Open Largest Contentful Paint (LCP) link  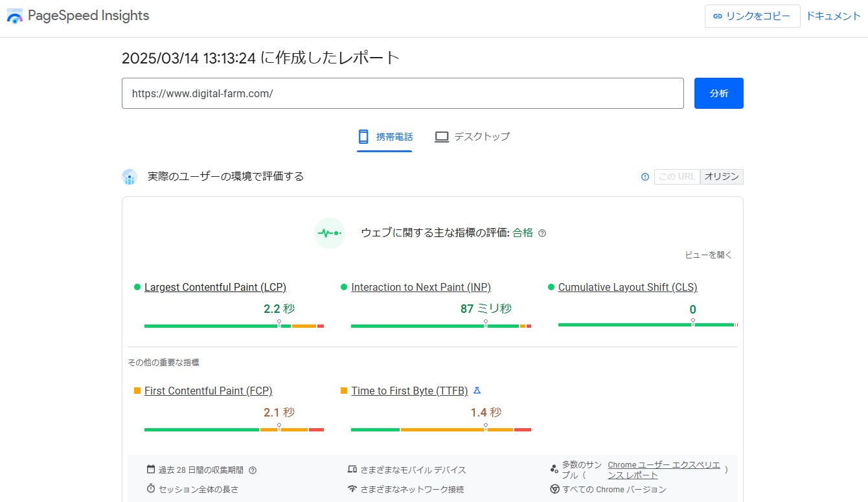click(x=215, y=287)
